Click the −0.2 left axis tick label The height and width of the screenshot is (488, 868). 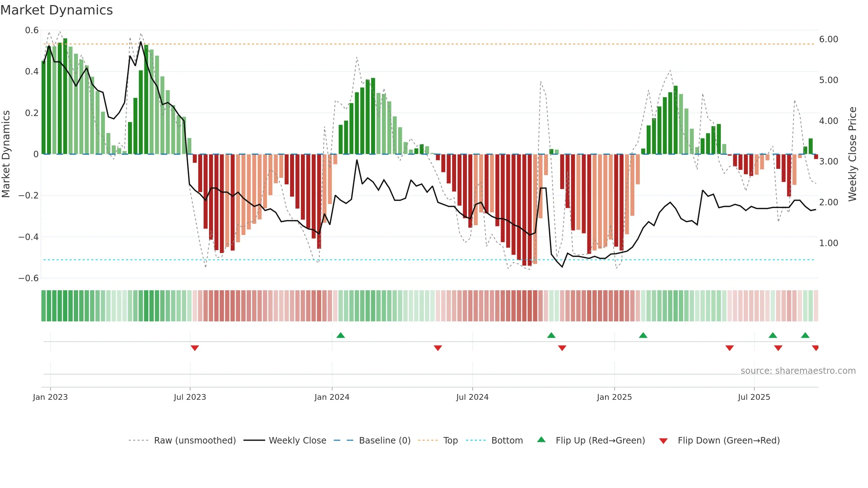click(x=29, y=196)
